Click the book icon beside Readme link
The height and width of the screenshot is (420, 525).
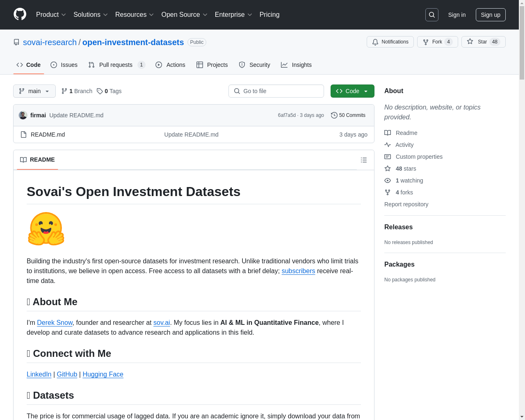click(x=388, y=133)
